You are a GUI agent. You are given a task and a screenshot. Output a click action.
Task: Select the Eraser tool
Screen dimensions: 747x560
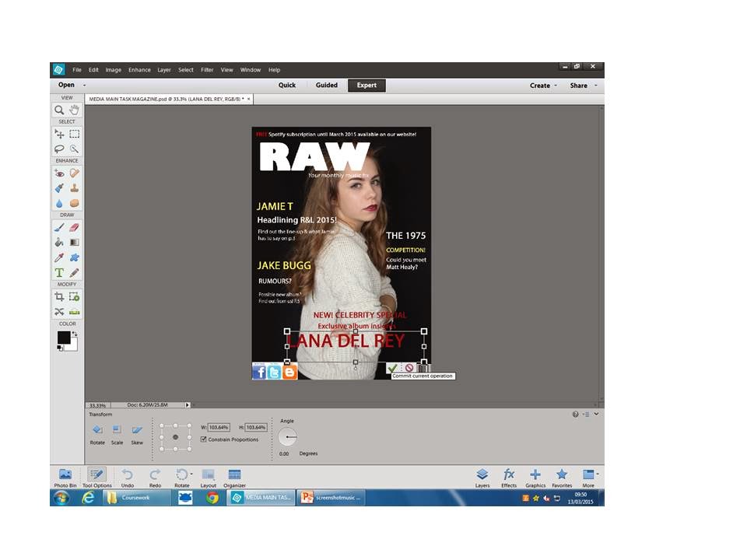click(x=75, y=228)
